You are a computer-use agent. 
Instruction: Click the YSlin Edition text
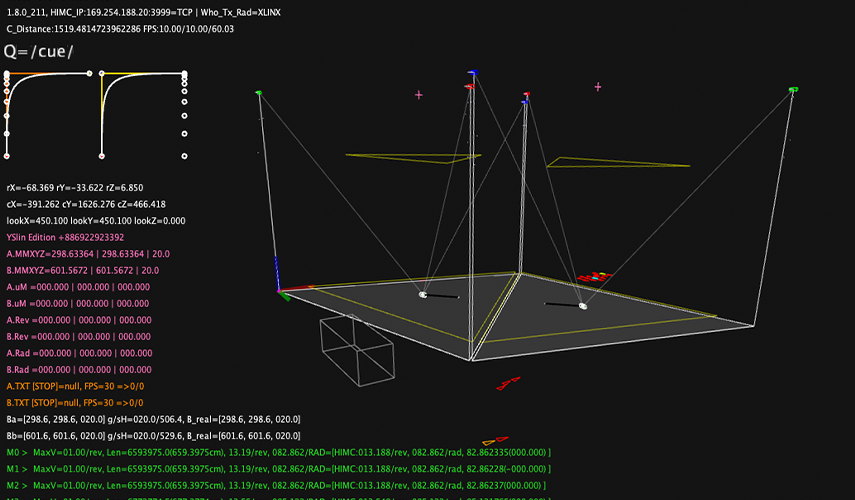[65, 237]
